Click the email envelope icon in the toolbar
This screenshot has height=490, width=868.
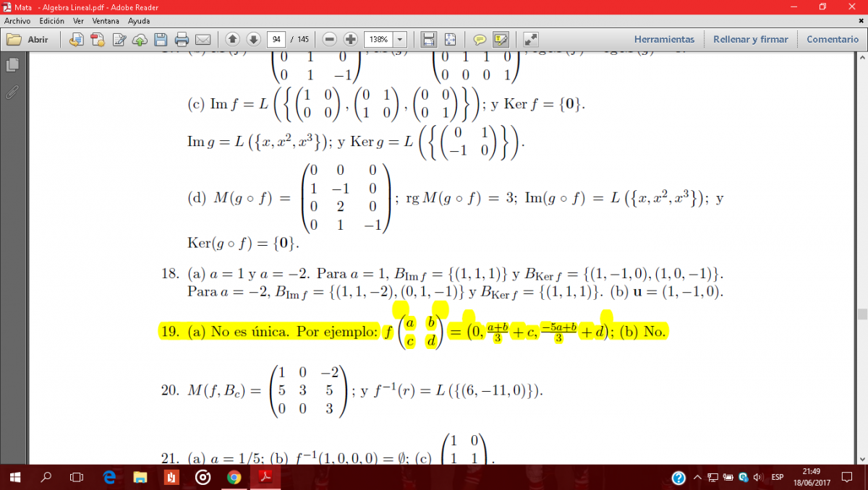(203, 39)
